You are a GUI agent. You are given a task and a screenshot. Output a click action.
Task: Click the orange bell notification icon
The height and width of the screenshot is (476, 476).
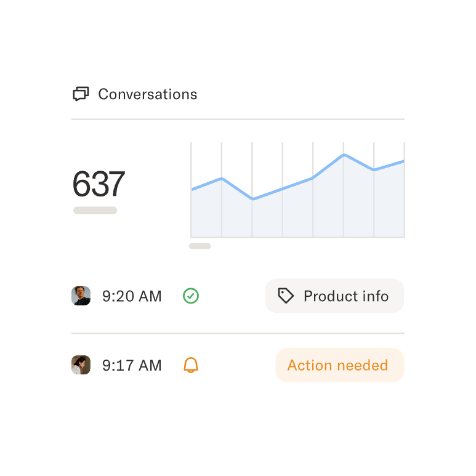coord(191,365)
